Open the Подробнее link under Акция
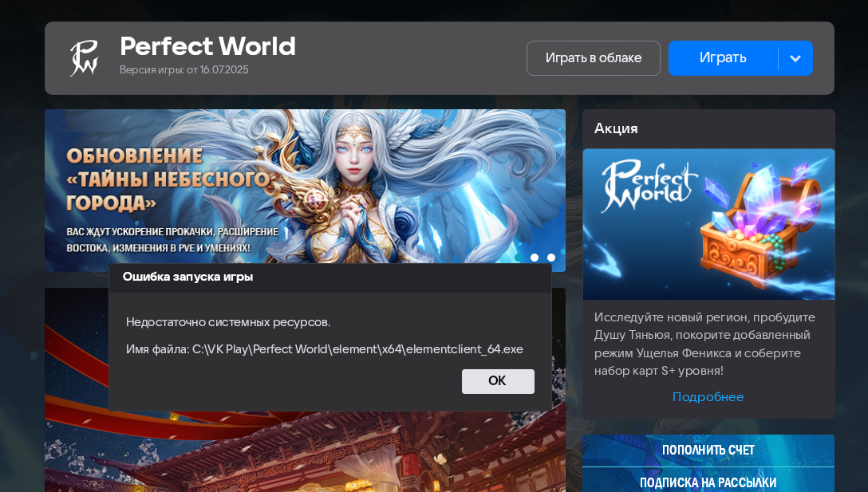 click(x=708, y=397)
